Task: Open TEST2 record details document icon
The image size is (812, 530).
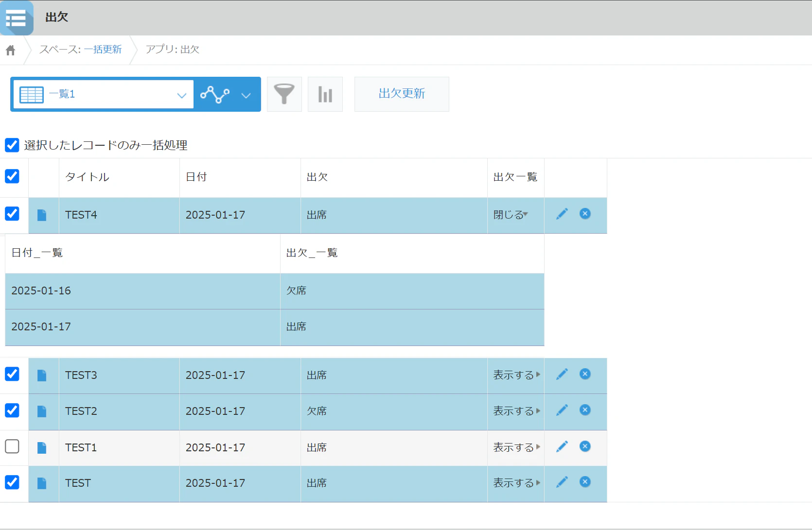Action: click(42, 411)
